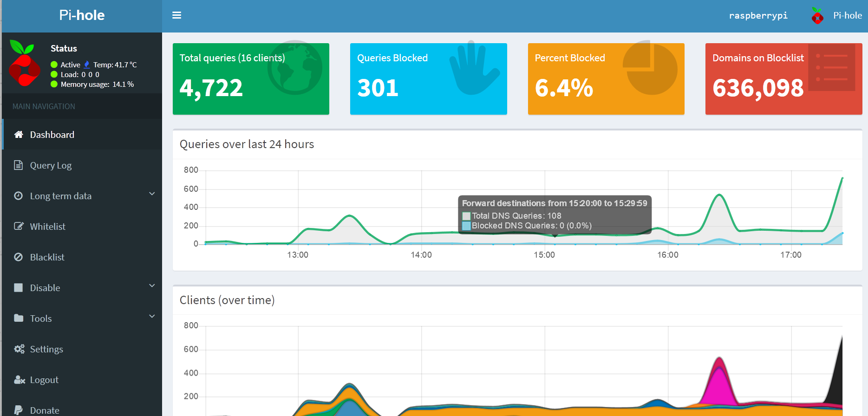The width and height of the screenshot is (868, 416).
Task: Click the raspberrypi hostname text
Action: click(x=758, y=15)
